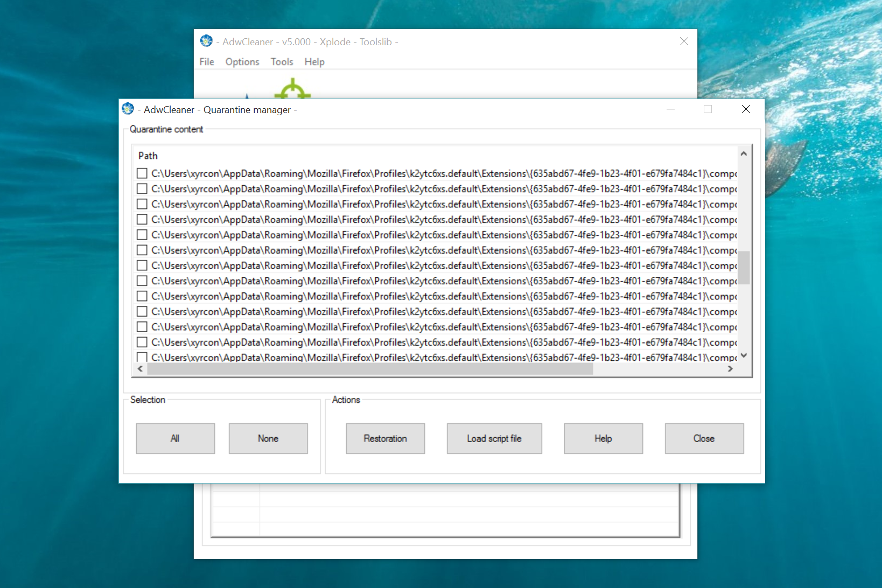Screen dimensions: 882x588
Task: Mark the sixth quarantine path row's checkbox
Action: pyautogui.click(x=142, y=250)
